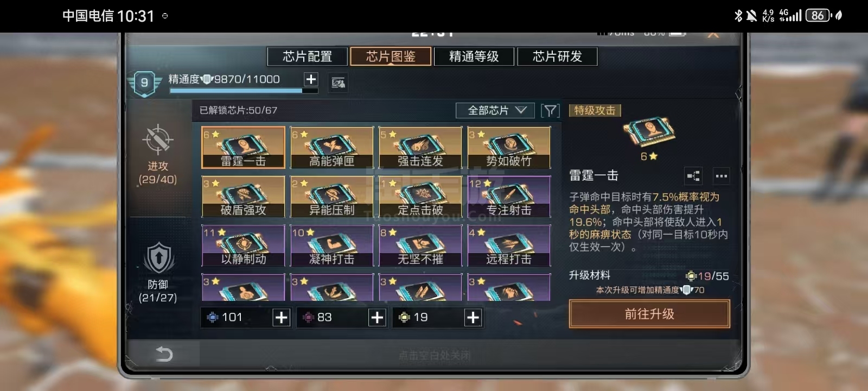Switch to the 芯片配置 tab
Viewport: 868px width, 391px height.
[307, 56]
